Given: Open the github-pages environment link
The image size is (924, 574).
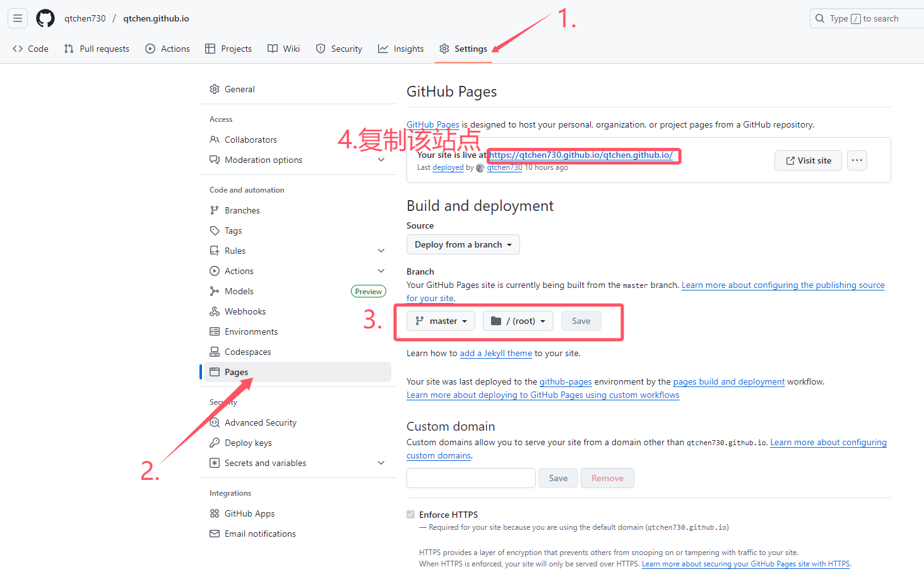Looking at the screenshot, I should pos(566,381).
